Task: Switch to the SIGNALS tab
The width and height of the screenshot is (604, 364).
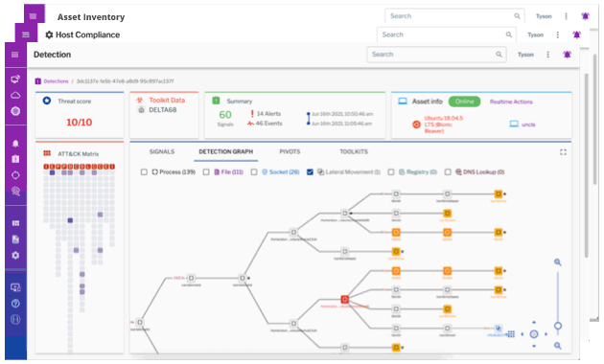Action: [x=162, y=151]
